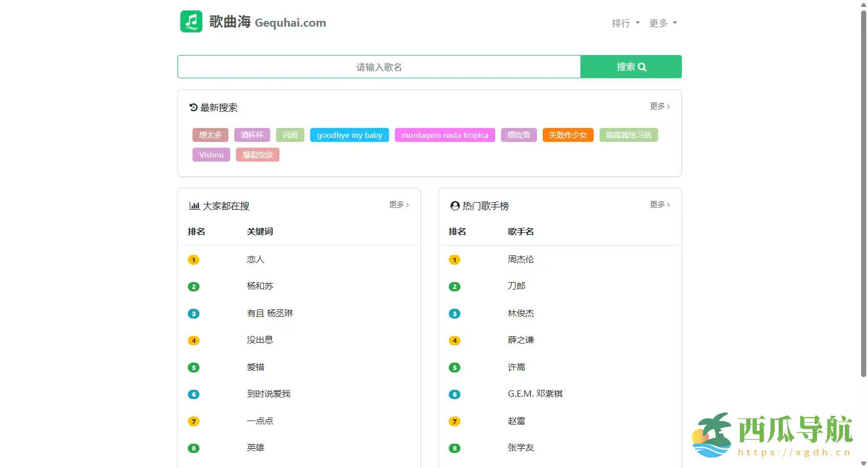868x468 pixels.
Task: Open the 排行 dropdown menu
Action: pyautogui.click(x=626, y=23)
